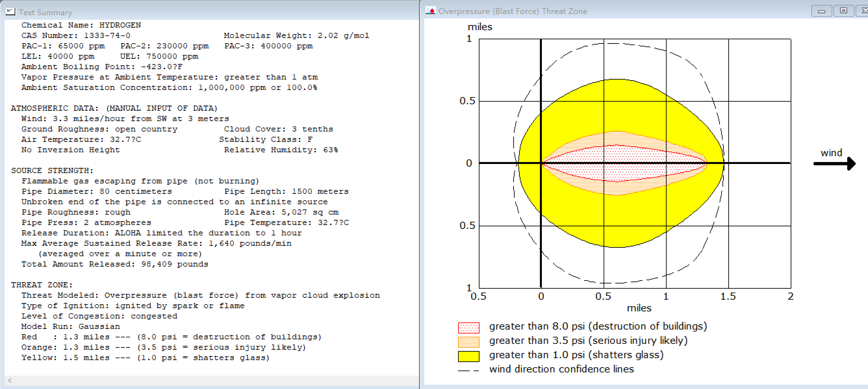The height and width of the screenshot is (389, 868).
Task: Click the Text Summary window icon
Action: coord(10,12)
